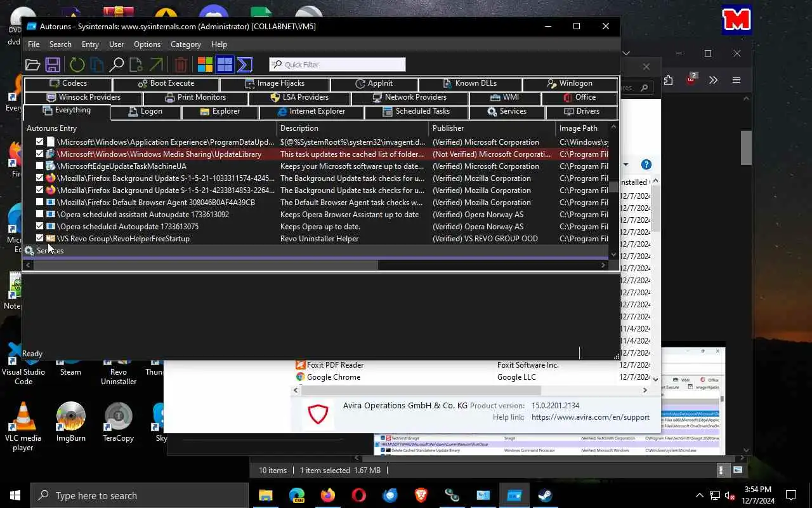Open the Options menu
The height and width of the screenshot is (508, 812).
tap(147, 44)
